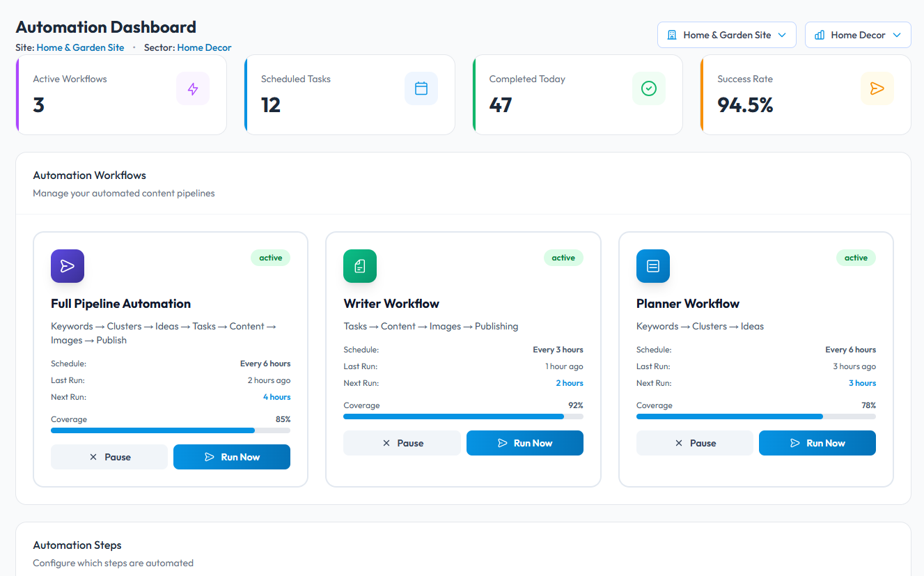Click the Automation Steps section heading
This screenshot has height=576, width=924.
77,545
